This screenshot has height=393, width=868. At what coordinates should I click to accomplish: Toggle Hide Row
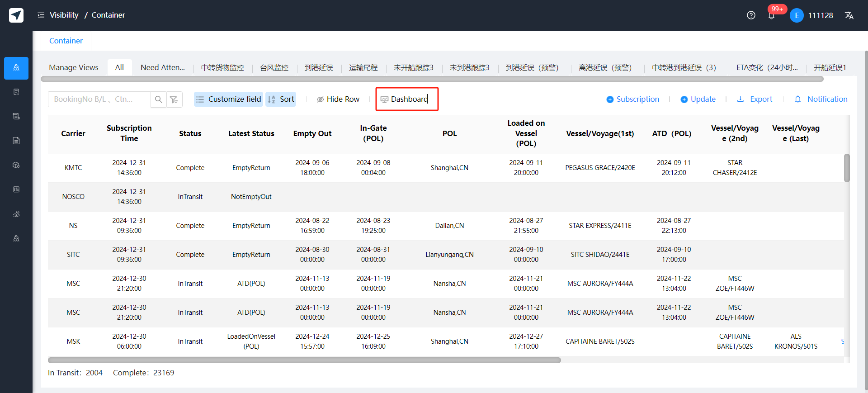(338, 99)
